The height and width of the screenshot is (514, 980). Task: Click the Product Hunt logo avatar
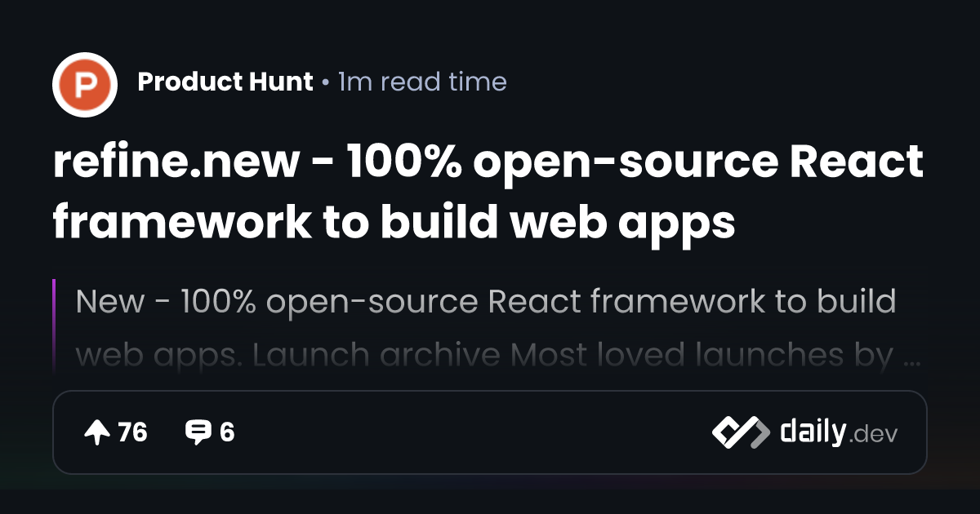(x=85, y=84)
